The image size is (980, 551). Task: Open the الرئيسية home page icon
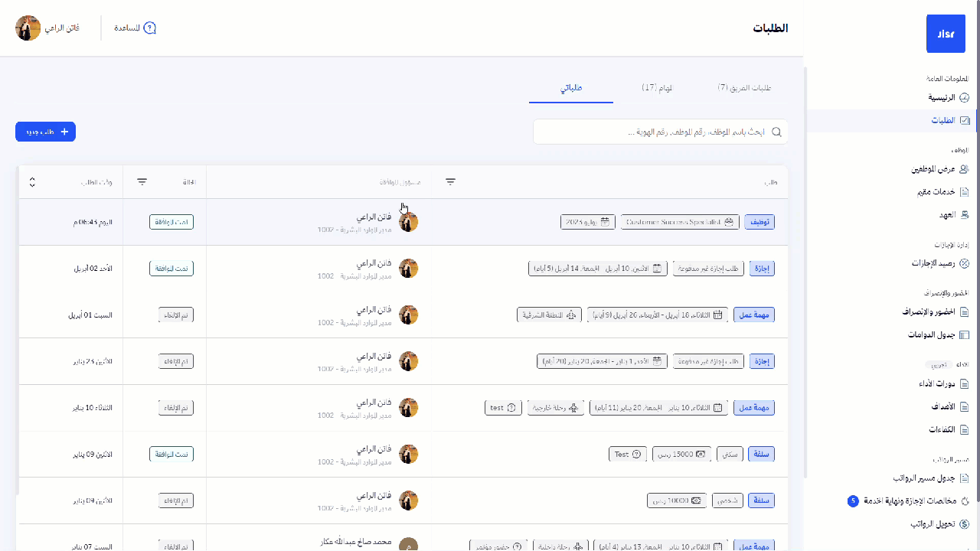965,98
